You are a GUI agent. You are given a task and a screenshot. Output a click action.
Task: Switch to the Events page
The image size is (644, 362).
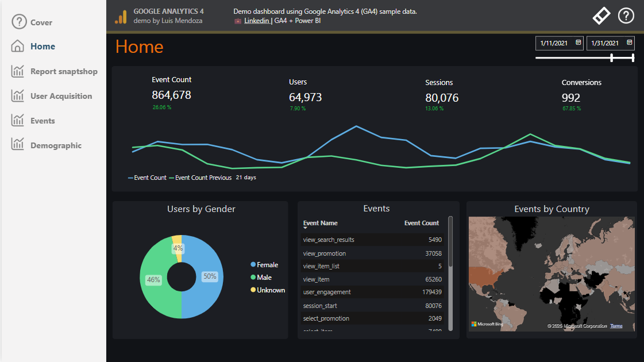pos(43,121)
